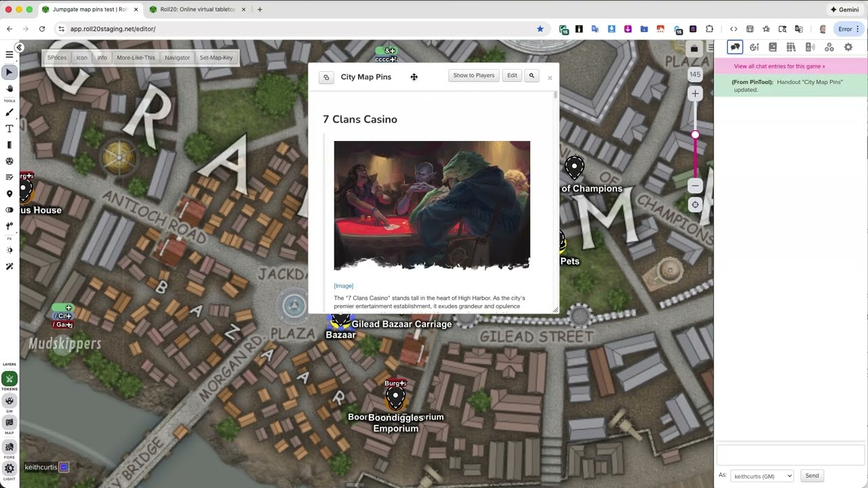Open the Journal tab
The image size is (868, 488).
click(772, 47)
